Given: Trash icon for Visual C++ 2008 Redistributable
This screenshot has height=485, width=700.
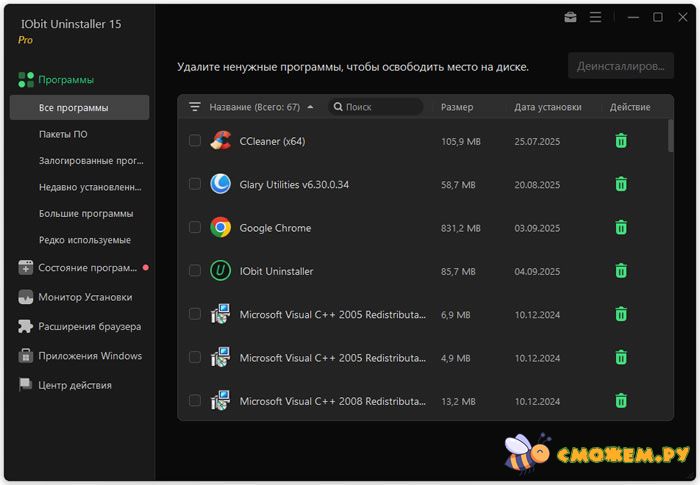Looking at the screenshot, I should coord(621,401).
